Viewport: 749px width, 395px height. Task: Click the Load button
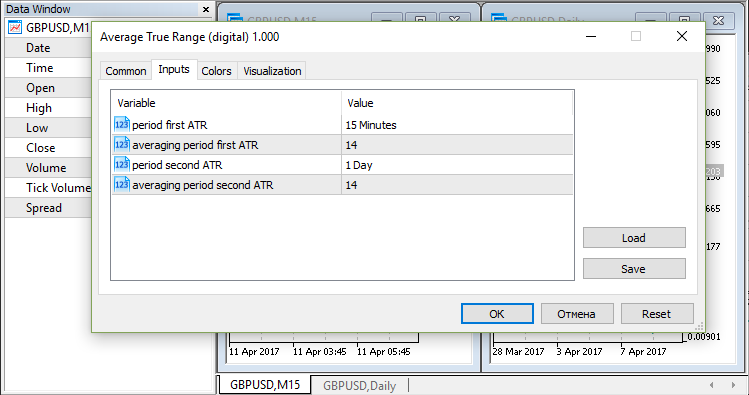tap(634, 238)
